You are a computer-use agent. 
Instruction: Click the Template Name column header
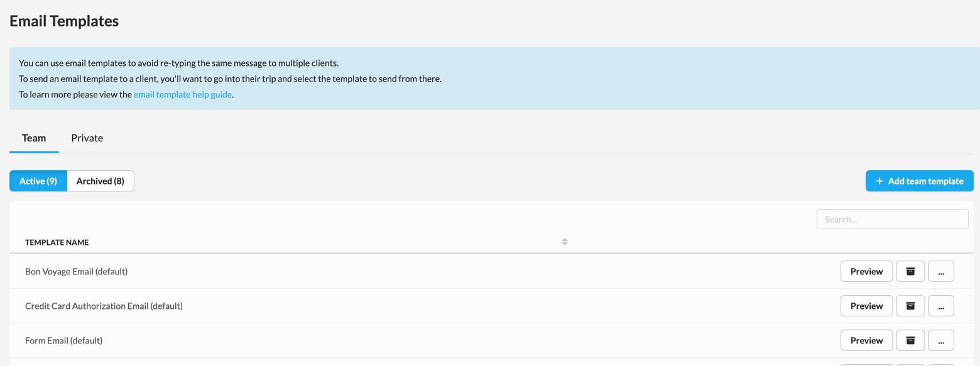click(x=57, y=242)
